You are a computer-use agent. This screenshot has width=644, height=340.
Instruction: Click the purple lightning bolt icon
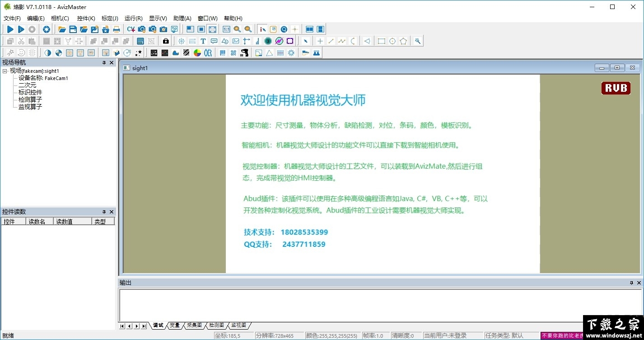[279, 41]
